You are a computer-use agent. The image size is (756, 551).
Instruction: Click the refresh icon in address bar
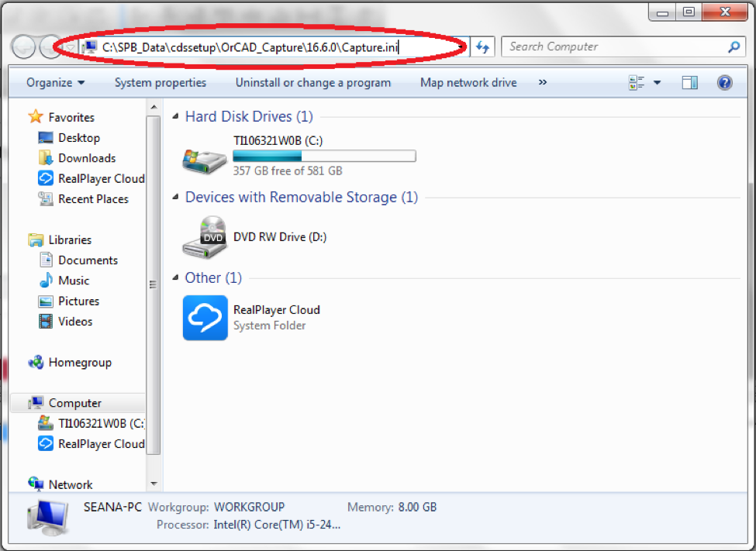pos(482,46)
